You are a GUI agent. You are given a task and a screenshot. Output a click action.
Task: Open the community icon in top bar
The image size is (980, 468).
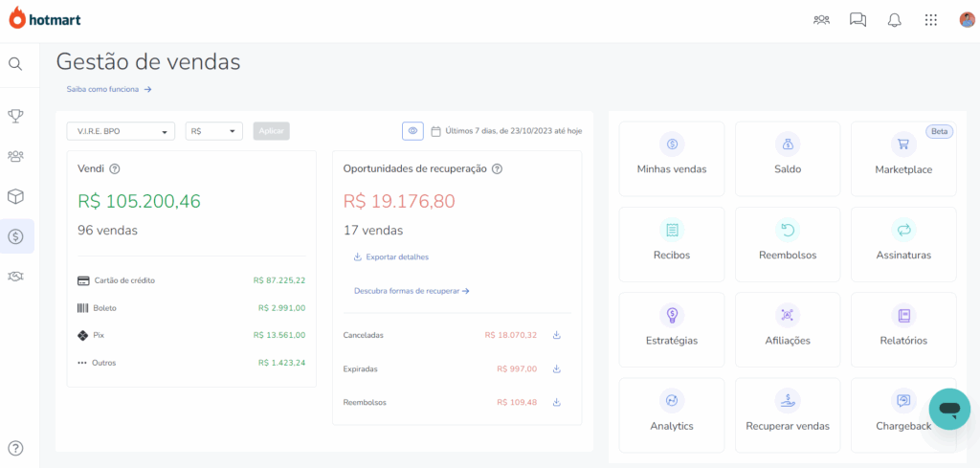(821, 20)
